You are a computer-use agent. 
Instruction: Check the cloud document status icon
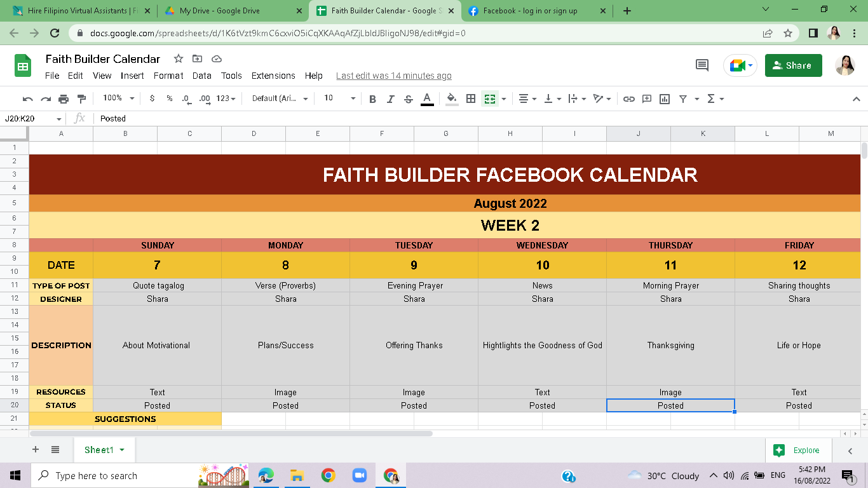[217, 58]
